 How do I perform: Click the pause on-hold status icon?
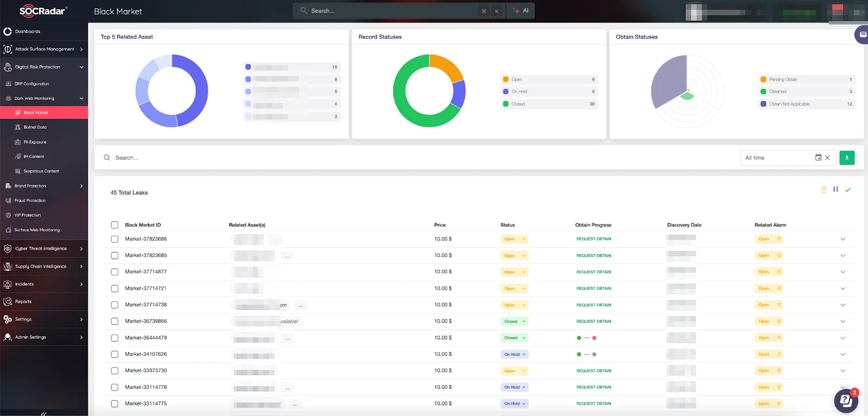click(x=835, y=189)
